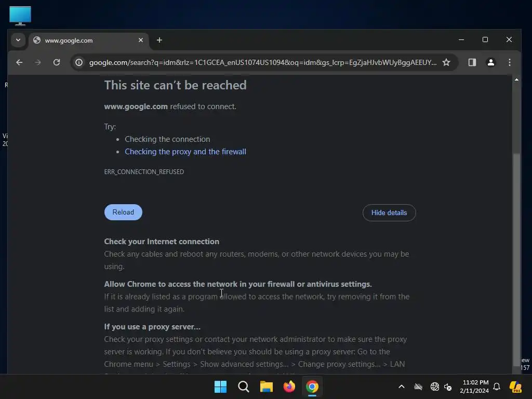Open a new tab with plus button
This screenshot has height=399, width=532.
coord(159,41)
